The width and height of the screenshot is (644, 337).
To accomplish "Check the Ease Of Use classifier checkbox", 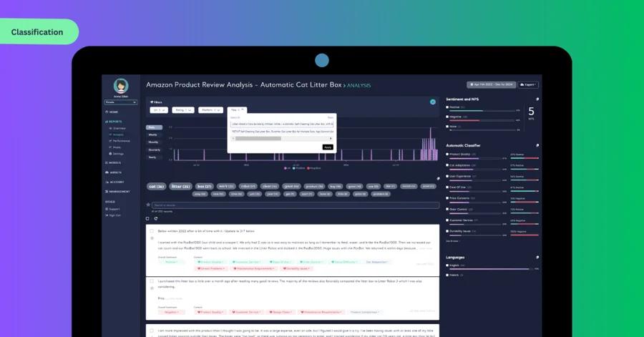I will coord(447,187).
